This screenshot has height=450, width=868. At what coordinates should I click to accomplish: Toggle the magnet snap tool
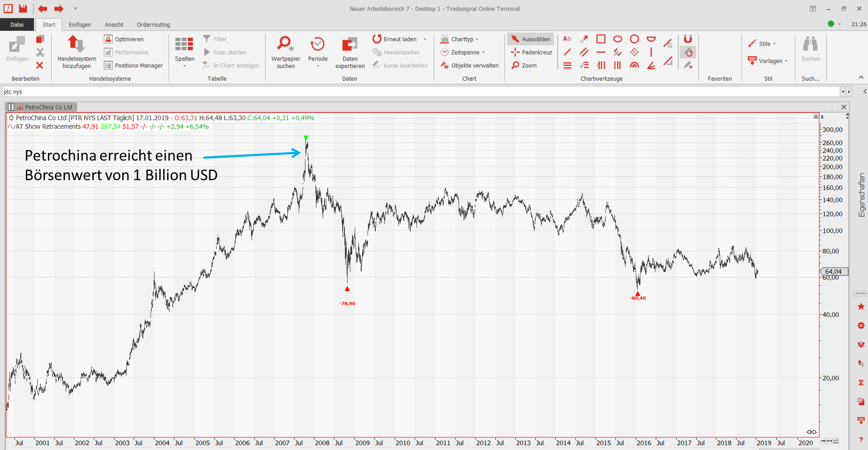point(687,39)
